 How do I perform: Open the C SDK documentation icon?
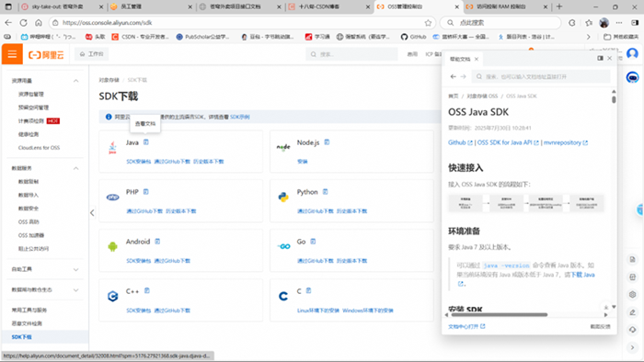point(308,290)
